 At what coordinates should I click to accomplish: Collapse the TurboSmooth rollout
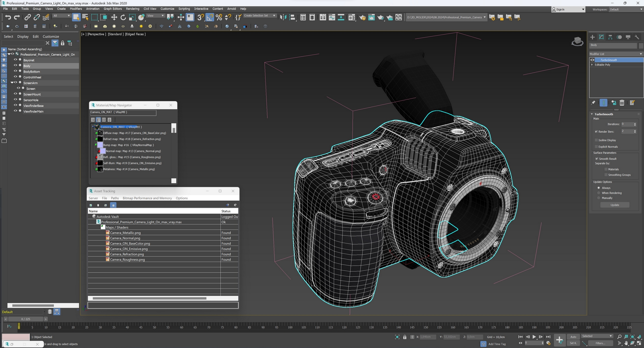[x=592, y=114]
